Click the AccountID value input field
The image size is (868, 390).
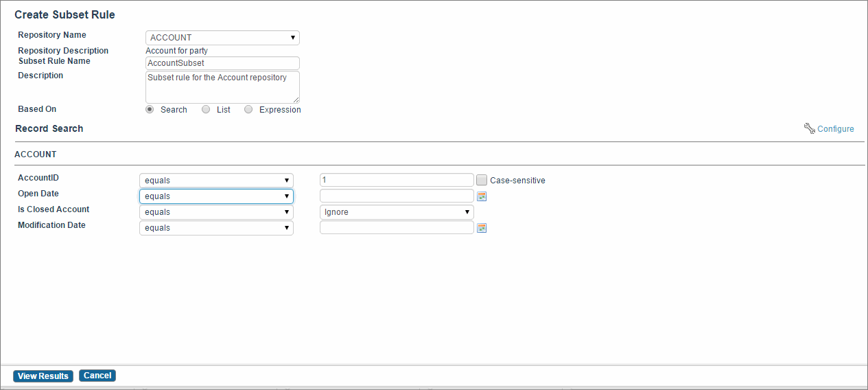click(397, 180)
